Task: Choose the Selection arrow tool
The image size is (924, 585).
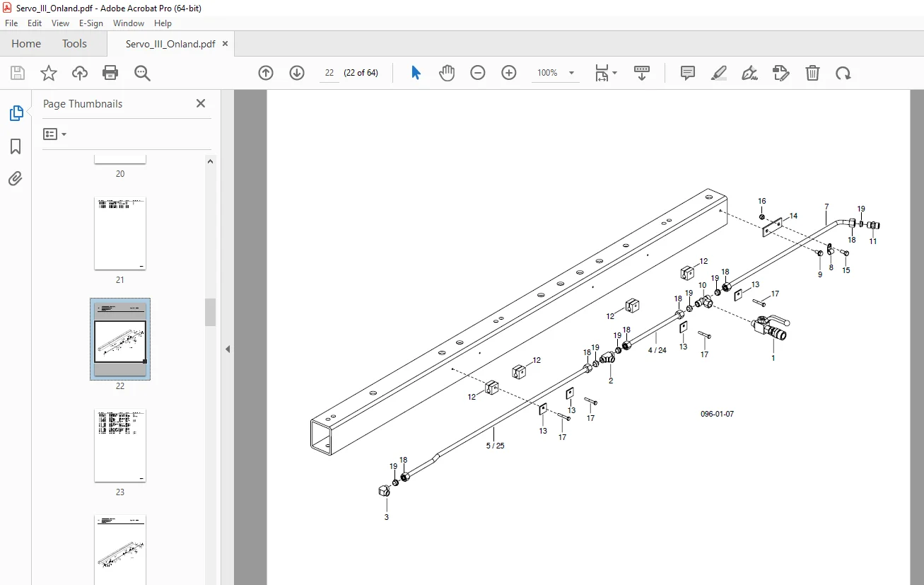Action: pyautogui.click(x=416, y=73)
